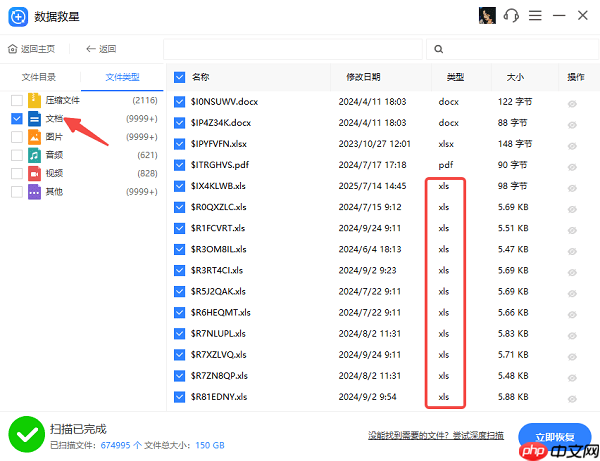Toggle the select-all 名称 checkbox
This screenshot has height=461, width=600.
179,77
